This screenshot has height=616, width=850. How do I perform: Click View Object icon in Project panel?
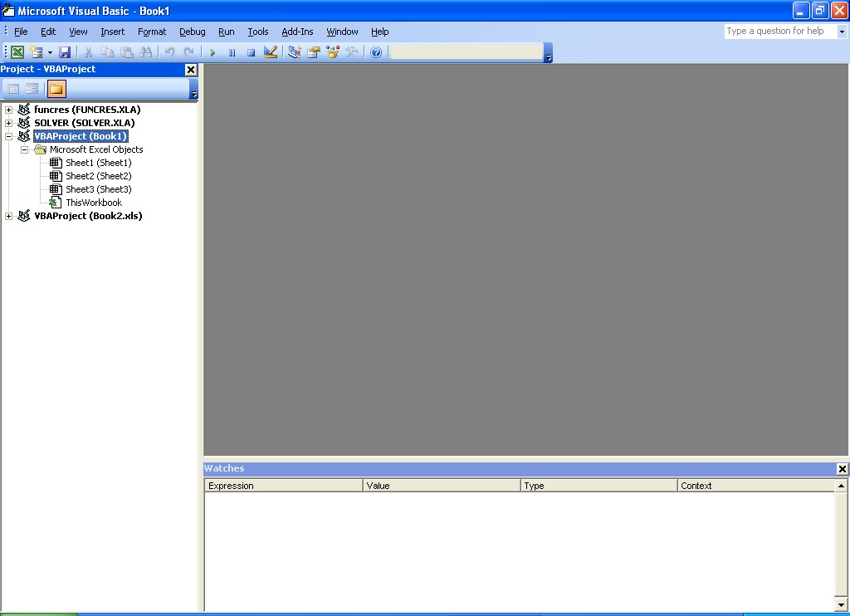(x=32, y=88)
